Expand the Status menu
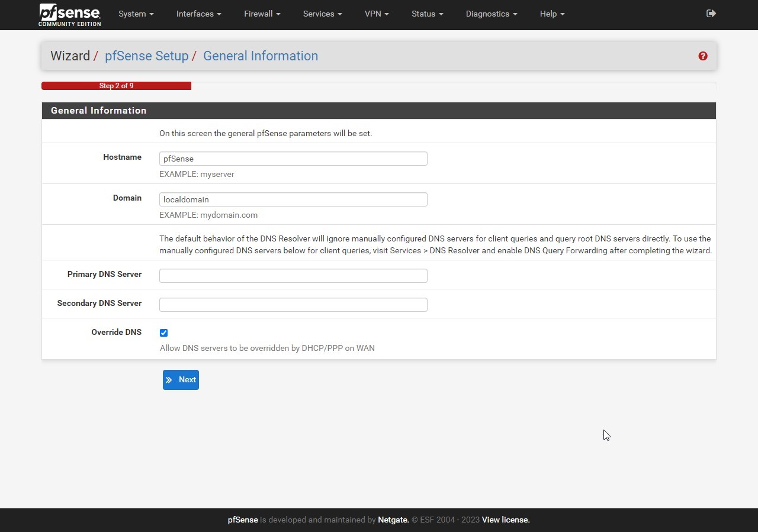Viewport: 758px width, 532px height. click(428, 14)
